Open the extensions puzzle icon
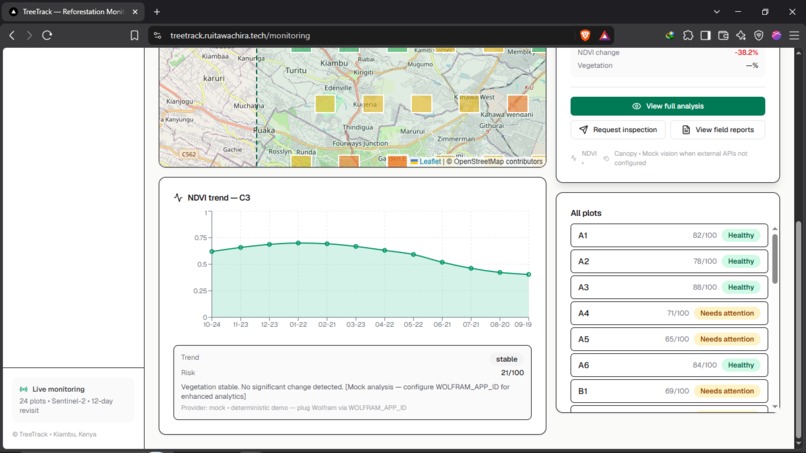 point(688,35)
